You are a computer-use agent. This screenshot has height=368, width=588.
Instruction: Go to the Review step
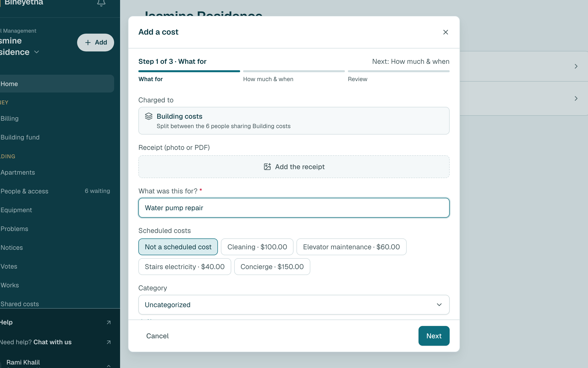point(357,79)
